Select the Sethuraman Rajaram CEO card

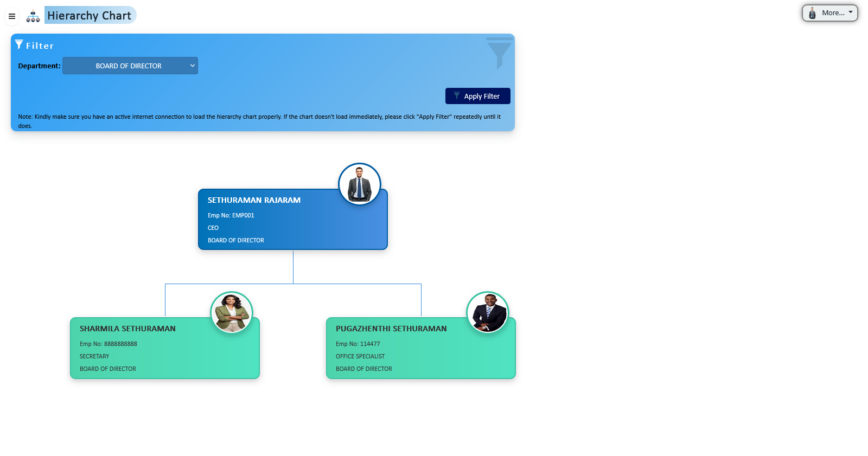click(x=271, y=228)
